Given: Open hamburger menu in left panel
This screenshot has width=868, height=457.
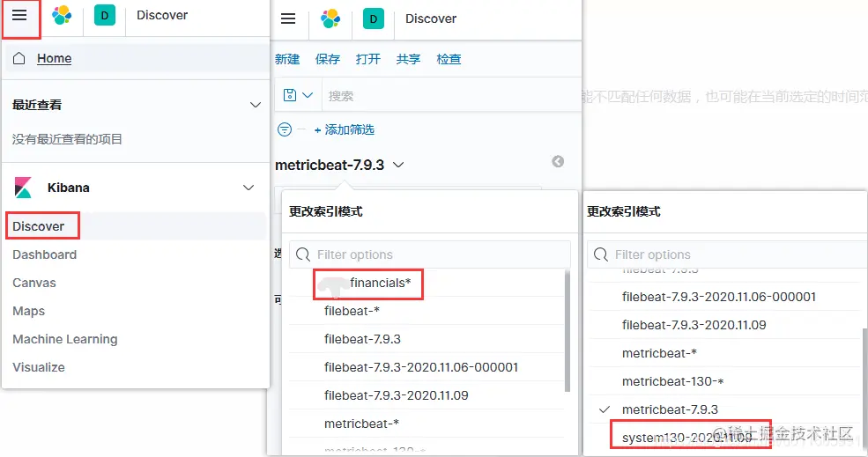Looking at the screenshot, I should [20, 16].
